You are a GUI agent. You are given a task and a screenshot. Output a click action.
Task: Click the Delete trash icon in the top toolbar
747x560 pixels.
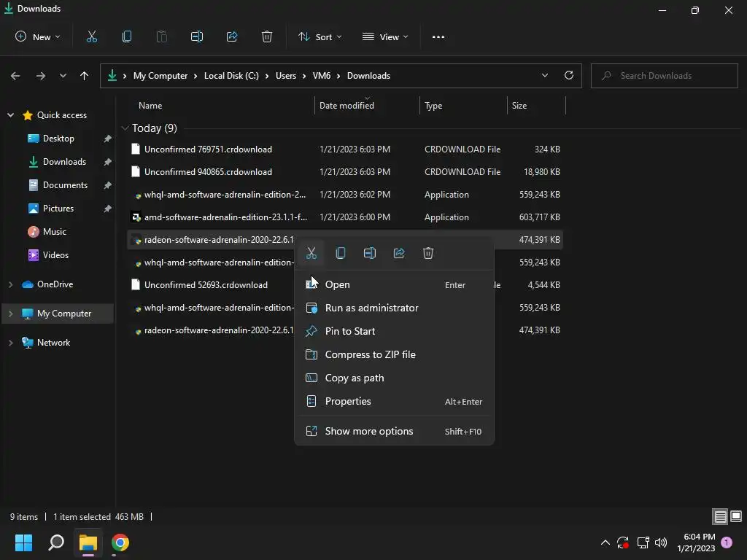tap(267, 36)
